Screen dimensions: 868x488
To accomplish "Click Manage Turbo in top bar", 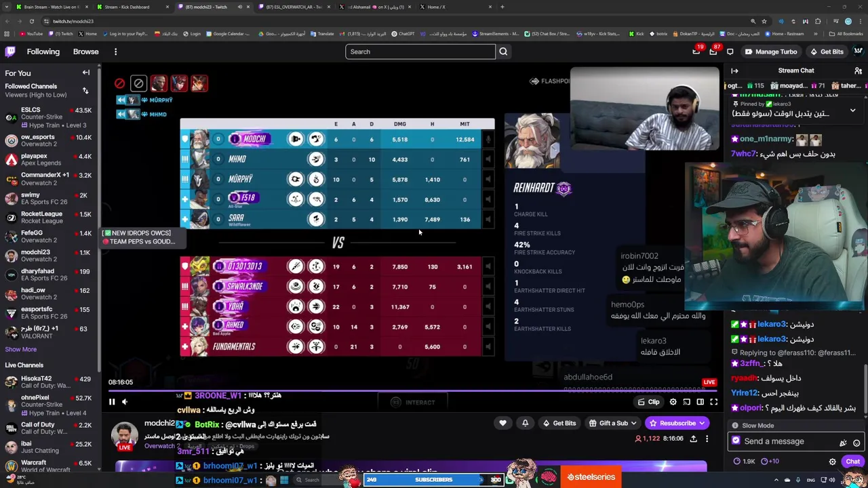I will pyautogui.click(x=770, y=52).
